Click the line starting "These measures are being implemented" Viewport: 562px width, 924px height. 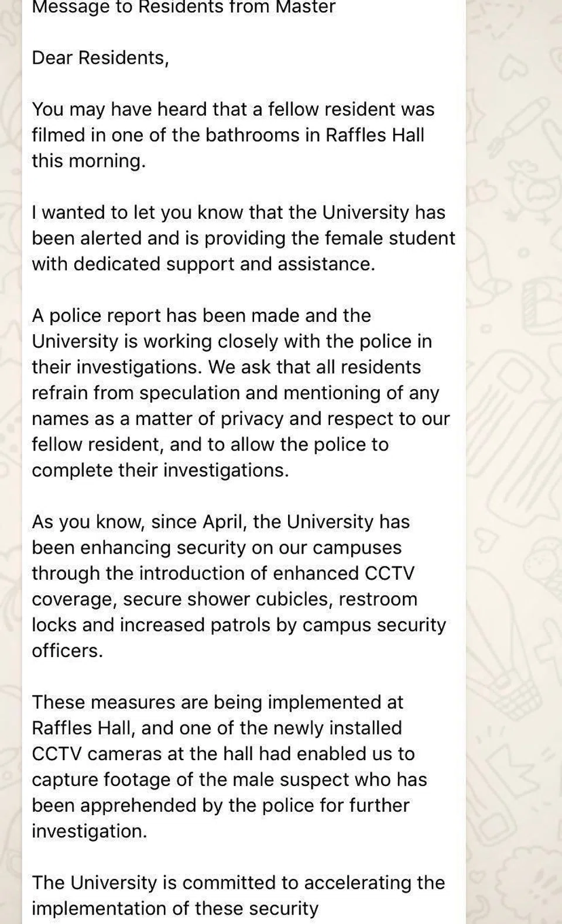217,702
